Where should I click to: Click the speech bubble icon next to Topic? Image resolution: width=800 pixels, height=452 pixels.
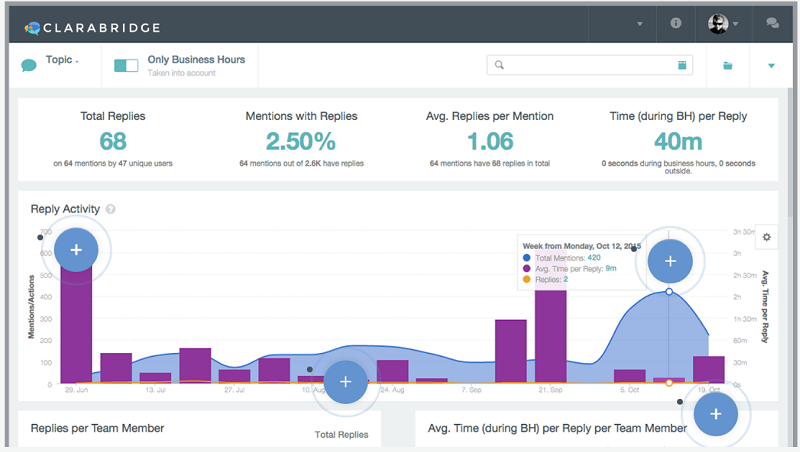(x=29, y=65)
